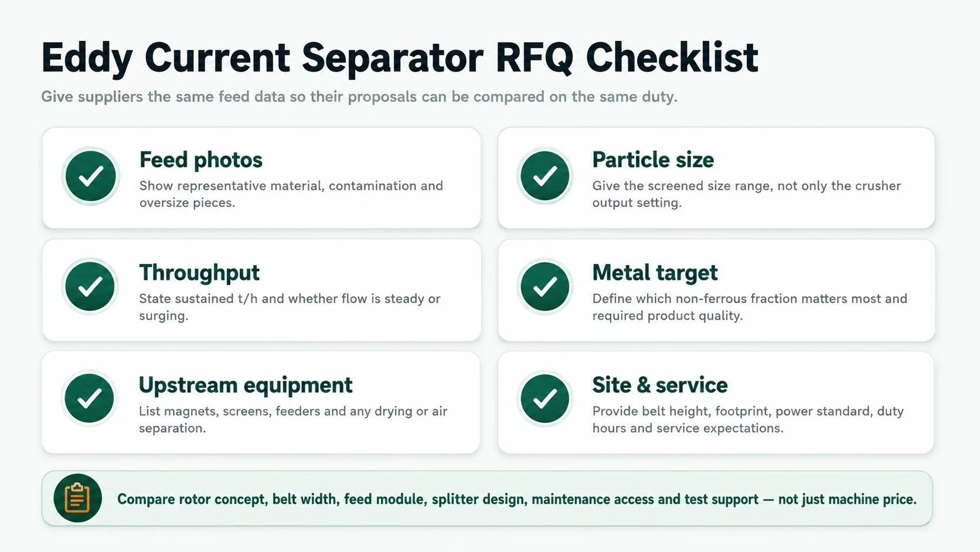Screen dimensions: 980x552
Task: Select the Feed photos heading
Action: 201,160
